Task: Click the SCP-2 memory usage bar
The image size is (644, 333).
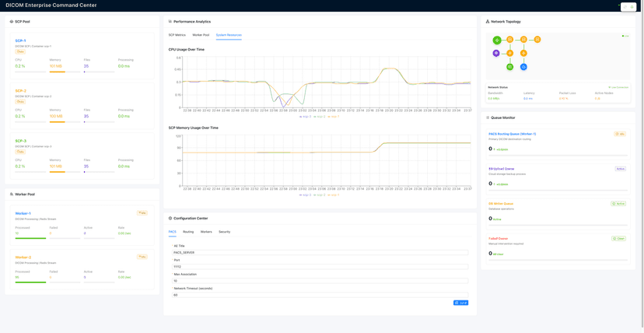Action: (x=65, y=122)
